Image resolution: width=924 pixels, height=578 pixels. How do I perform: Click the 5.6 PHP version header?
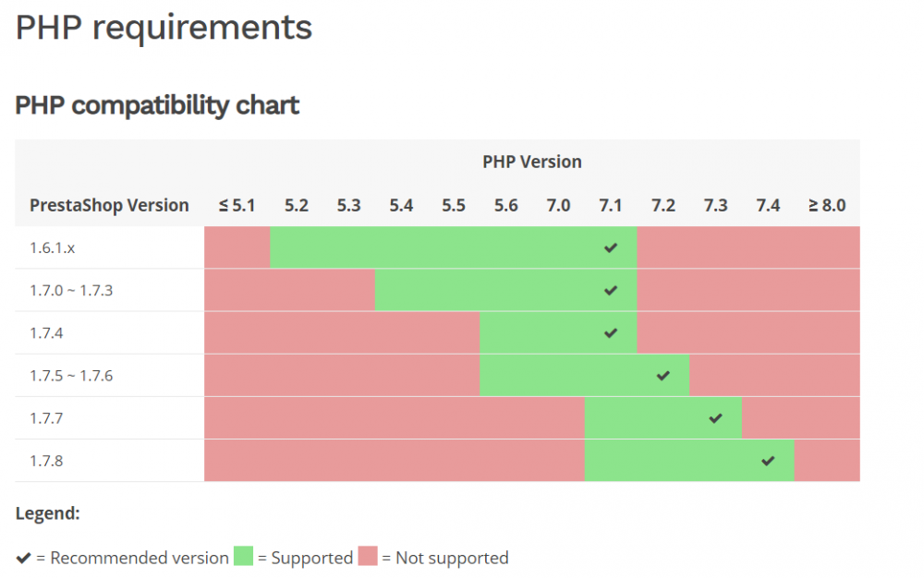(x=505, y=205)
